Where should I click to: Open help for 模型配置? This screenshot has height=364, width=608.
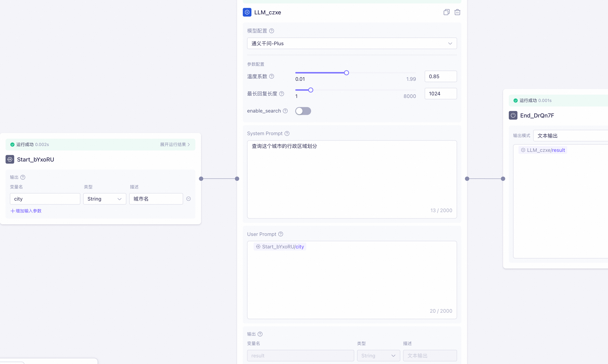[x=271, y=31]
